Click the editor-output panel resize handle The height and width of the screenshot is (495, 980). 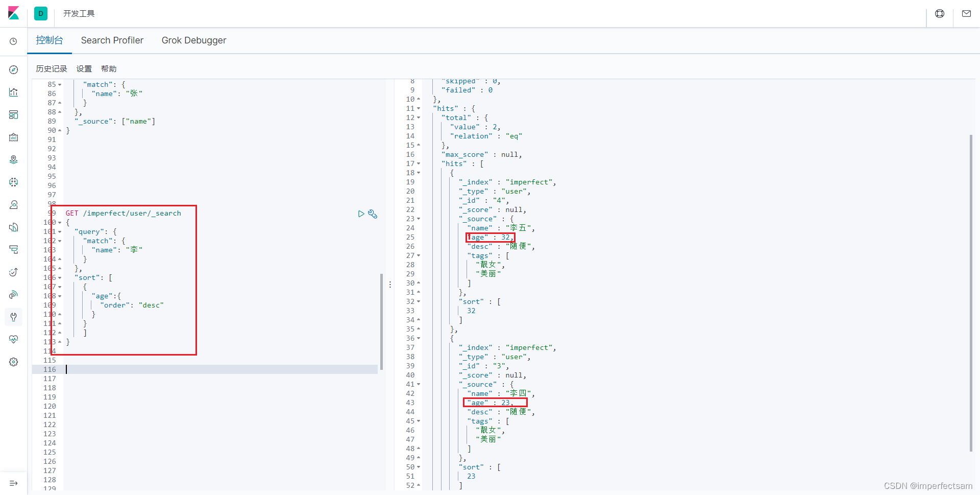click(390, 285)
